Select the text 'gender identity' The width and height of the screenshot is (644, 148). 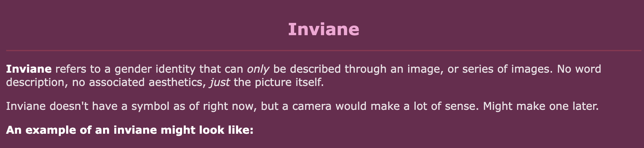coord(155,69)
